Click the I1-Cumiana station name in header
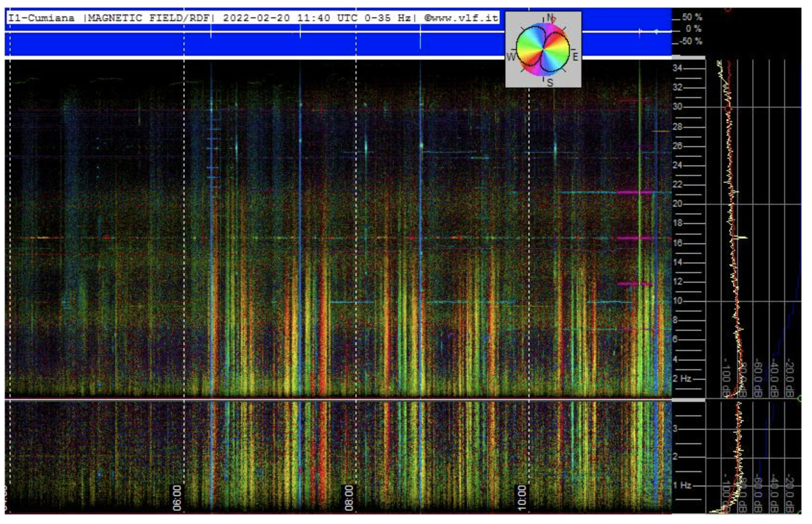This screenshot has height=524, width=812. click(x=42, y=18)
